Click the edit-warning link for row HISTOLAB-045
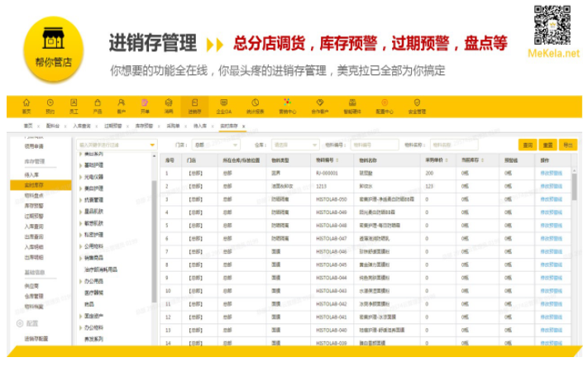 [552, 265]
